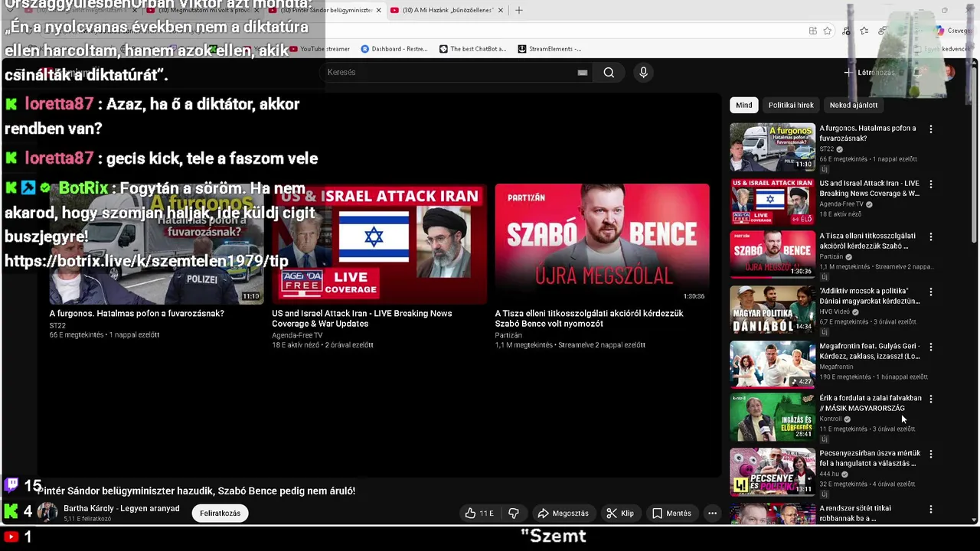Open Pecsenye és politika sidebar thumbnail
Viewport: 980px width, 551px height.
tap(773, 471)
